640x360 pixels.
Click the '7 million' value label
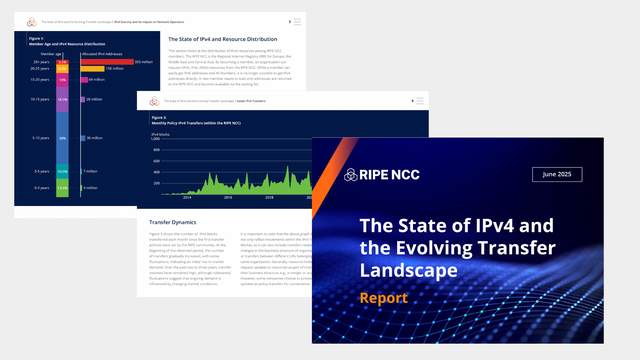(x=91, y=171)
